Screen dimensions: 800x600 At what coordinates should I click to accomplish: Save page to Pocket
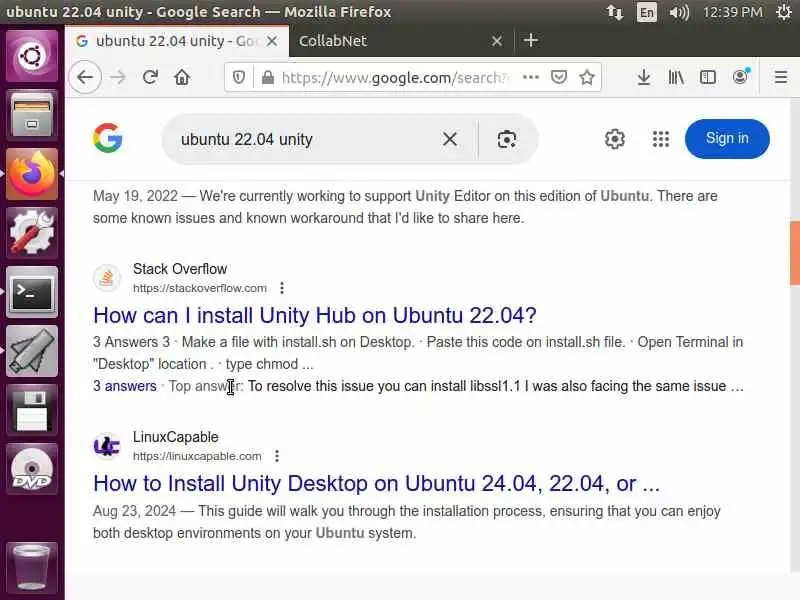pyautogui.click(x=559, y=77)
